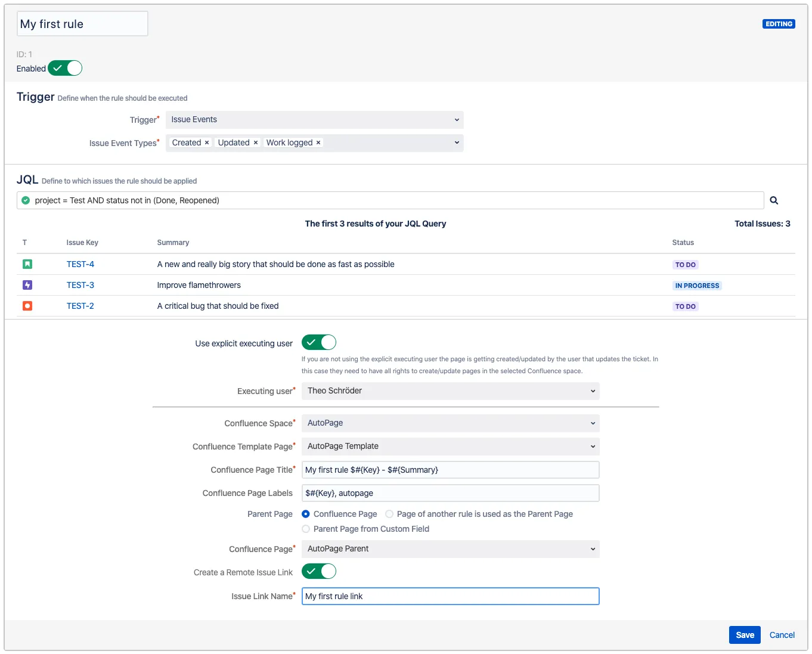Click the green JQL valid checkmark icon
The height and width of the screenshot is (654, 812).
coord(26,200)
